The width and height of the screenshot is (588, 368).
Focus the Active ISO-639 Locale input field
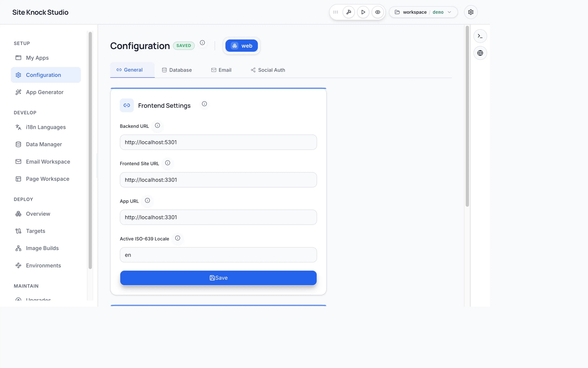pyautogui.click(x=218, y=255)
